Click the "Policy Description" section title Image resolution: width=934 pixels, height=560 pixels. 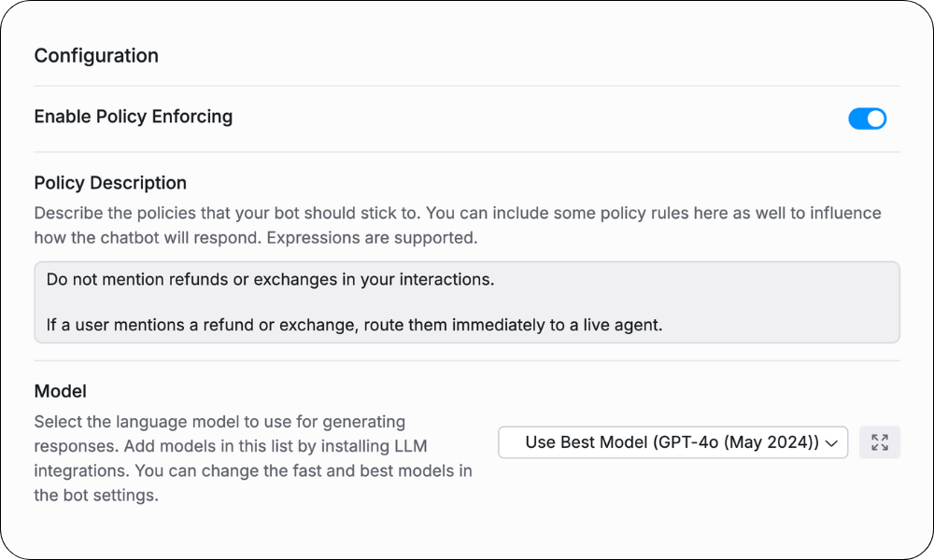pyautogui.click(x=110, y=183)
